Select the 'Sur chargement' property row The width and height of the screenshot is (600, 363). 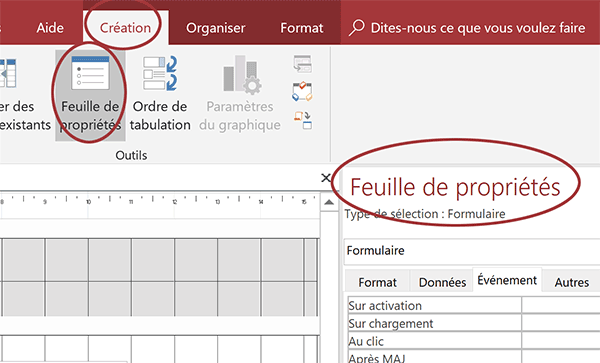tap(434, 324)
